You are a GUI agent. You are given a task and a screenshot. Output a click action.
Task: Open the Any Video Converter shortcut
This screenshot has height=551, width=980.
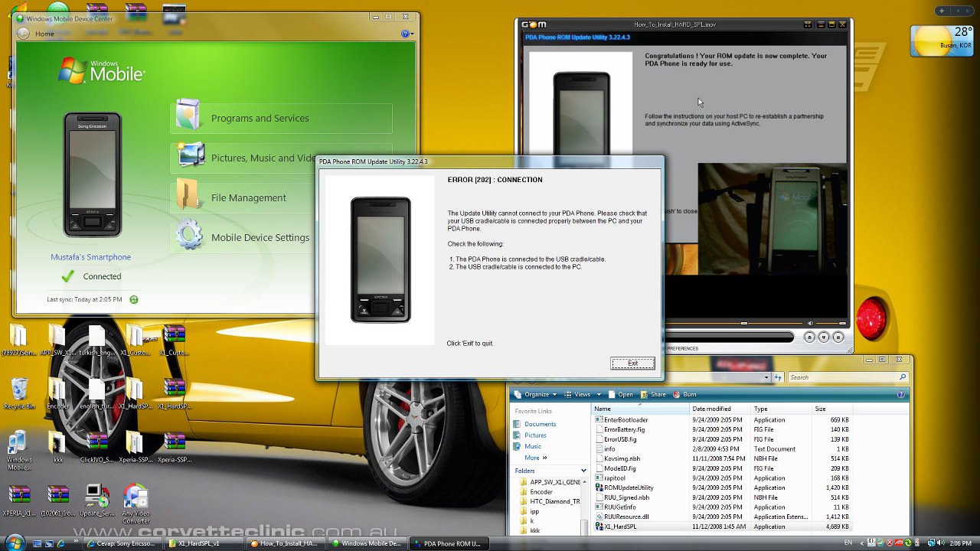coord(136,504)
